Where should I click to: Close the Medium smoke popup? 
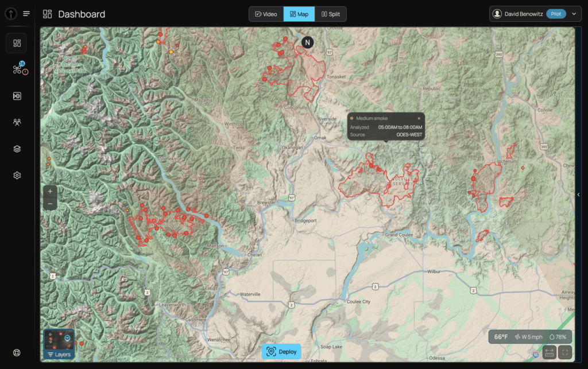pos(419,118)
